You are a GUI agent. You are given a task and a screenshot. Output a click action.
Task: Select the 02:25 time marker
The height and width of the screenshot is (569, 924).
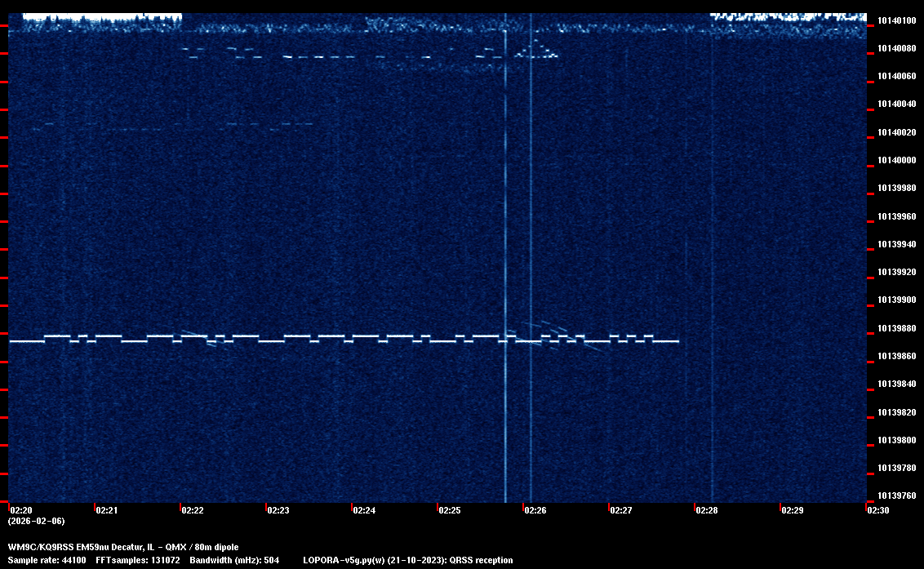[x=449, y=510]
